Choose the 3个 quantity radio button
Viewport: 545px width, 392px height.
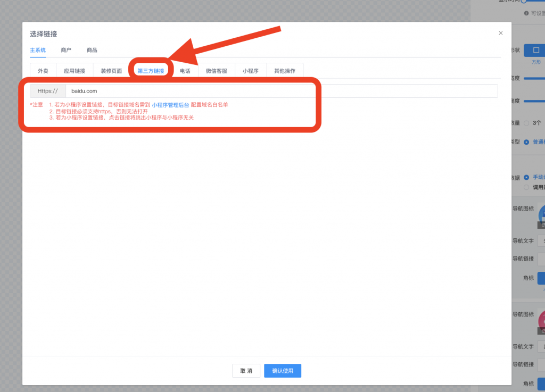[527, 123]
